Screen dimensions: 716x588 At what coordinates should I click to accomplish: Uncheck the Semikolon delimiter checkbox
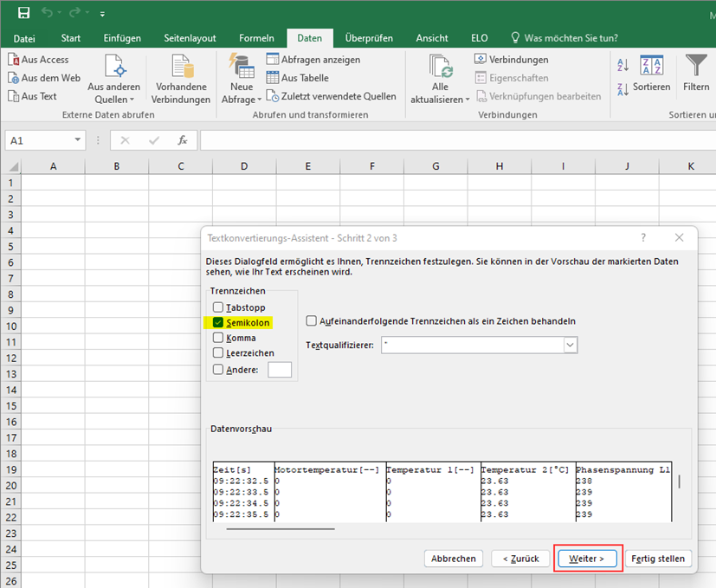(218, 323)
